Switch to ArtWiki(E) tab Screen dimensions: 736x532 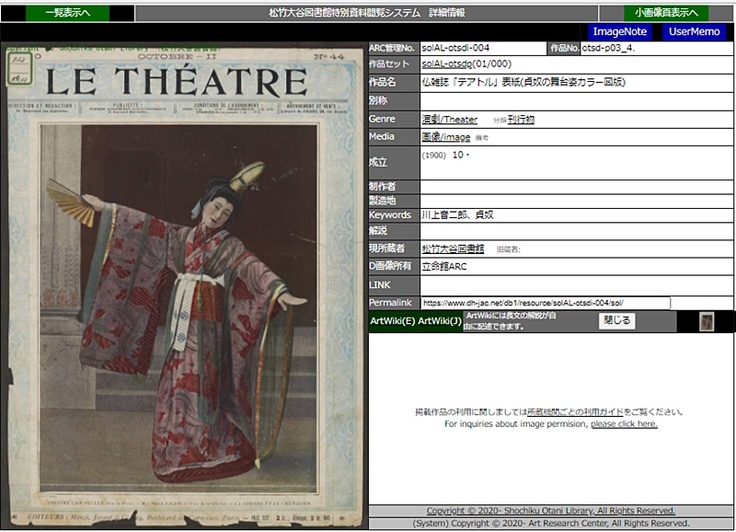[392, 321]
